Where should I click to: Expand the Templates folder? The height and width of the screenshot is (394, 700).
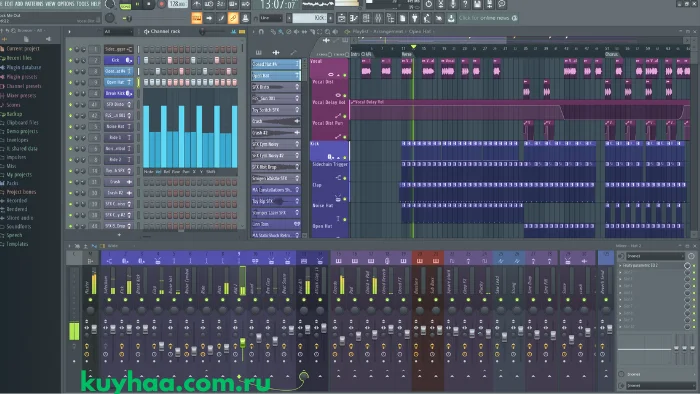(17, 244)
